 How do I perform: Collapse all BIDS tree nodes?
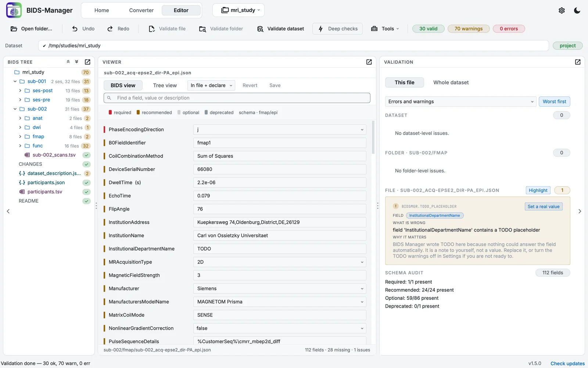[68, 62]
